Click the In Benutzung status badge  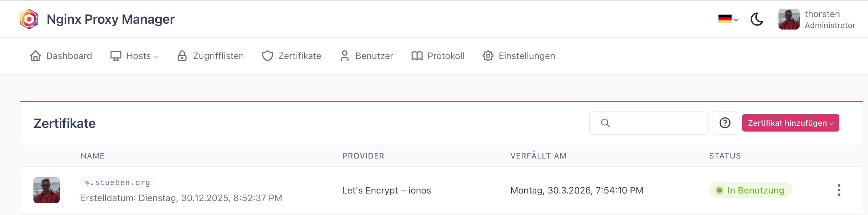(750, 190)
